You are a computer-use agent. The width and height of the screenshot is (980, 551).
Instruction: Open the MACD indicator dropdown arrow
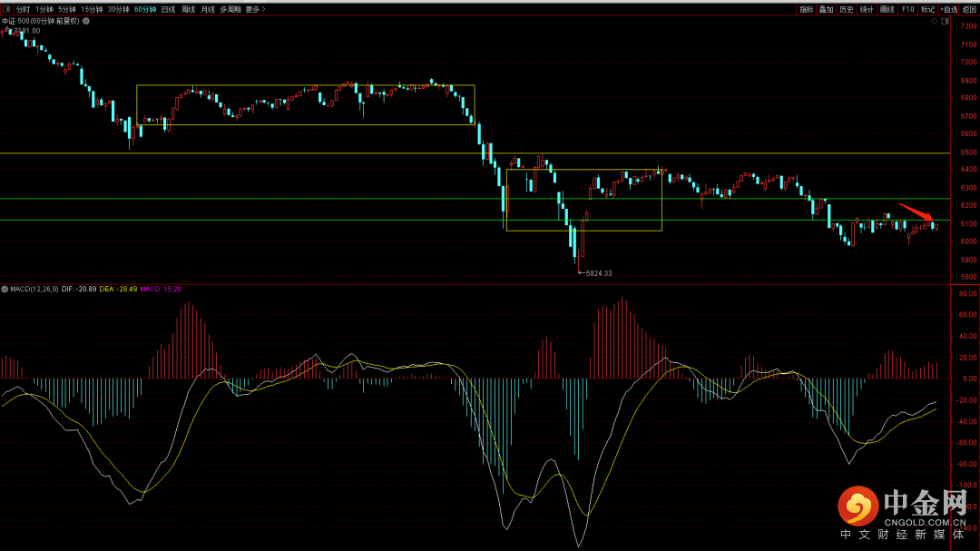tap(5, 289)
